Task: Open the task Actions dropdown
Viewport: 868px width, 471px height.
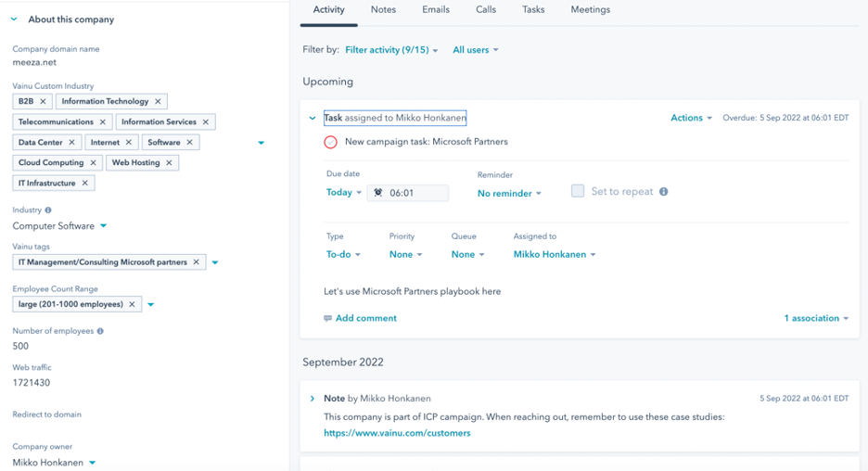Action: point(691,118)
